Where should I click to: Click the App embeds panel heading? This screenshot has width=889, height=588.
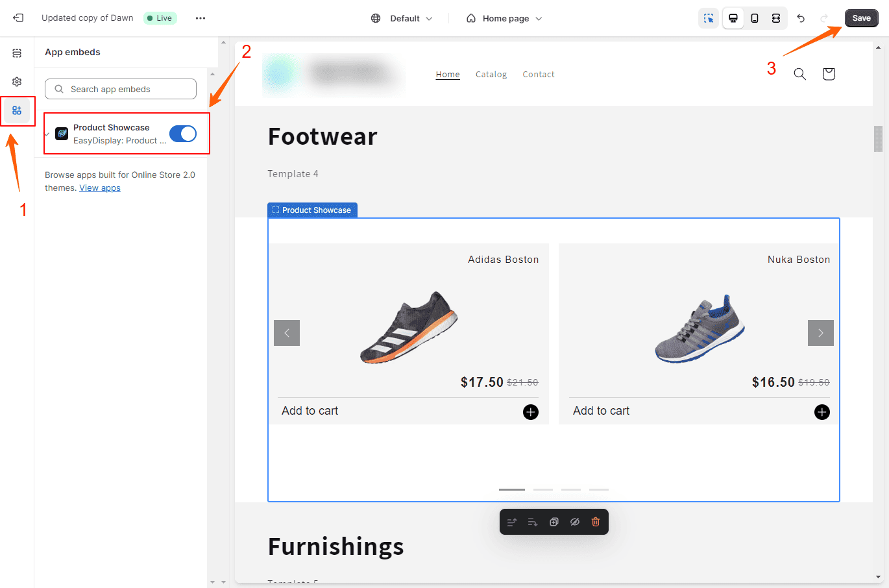pyautogui.click(x=73, y=52)
